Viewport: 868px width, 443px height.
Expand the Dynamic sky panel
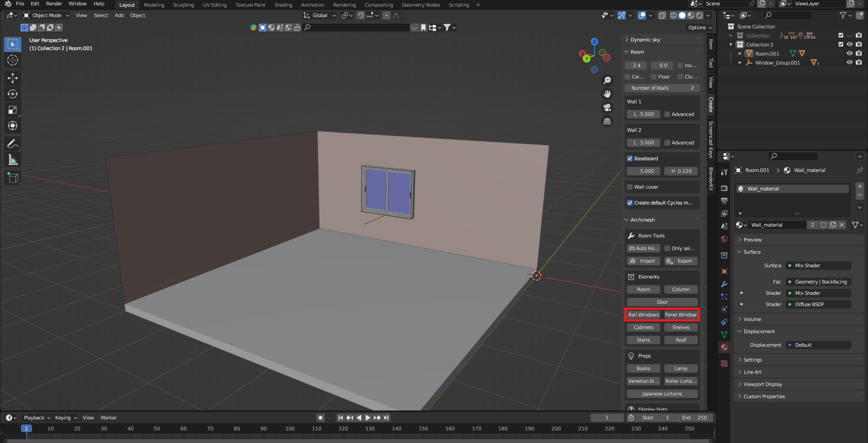(662, 40)
